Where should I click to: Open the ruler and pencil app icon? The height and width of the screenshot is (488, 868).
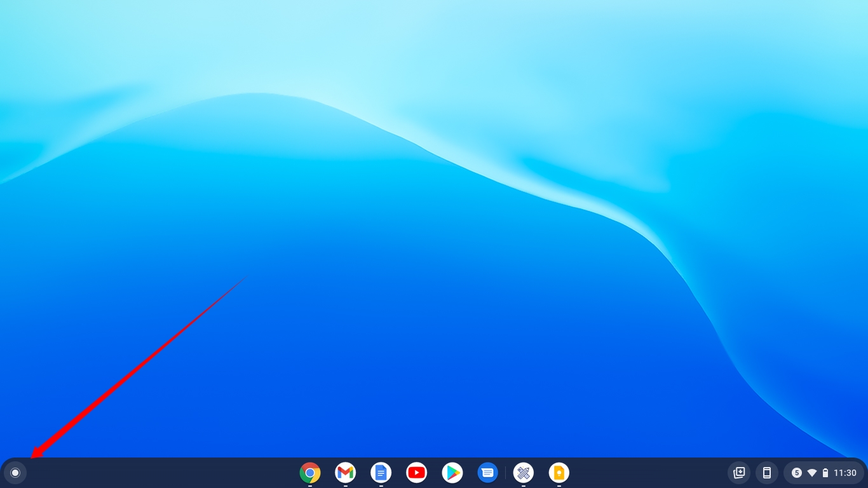(524, 473)
